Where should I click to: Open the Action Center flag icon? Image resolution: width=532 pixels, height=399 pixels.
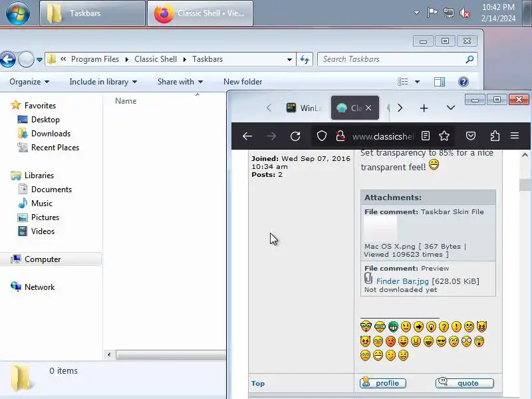[432, 13]
